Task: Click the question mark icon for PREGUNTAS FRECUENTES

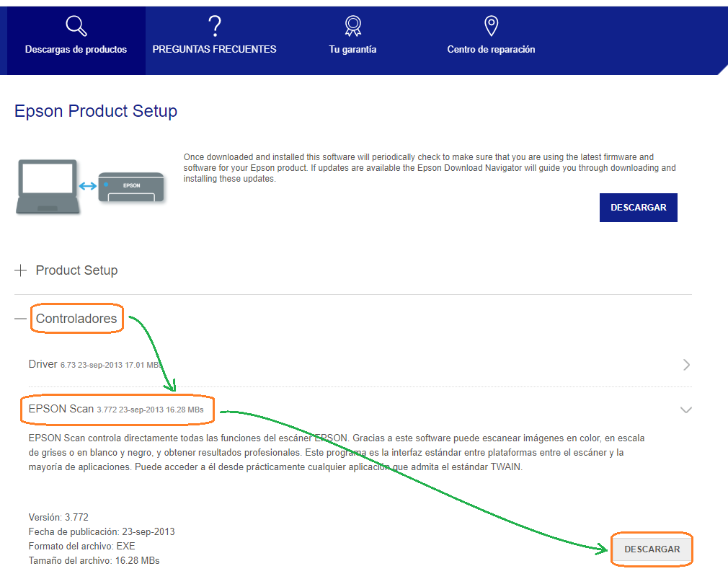Action: (x=215, y=25)
